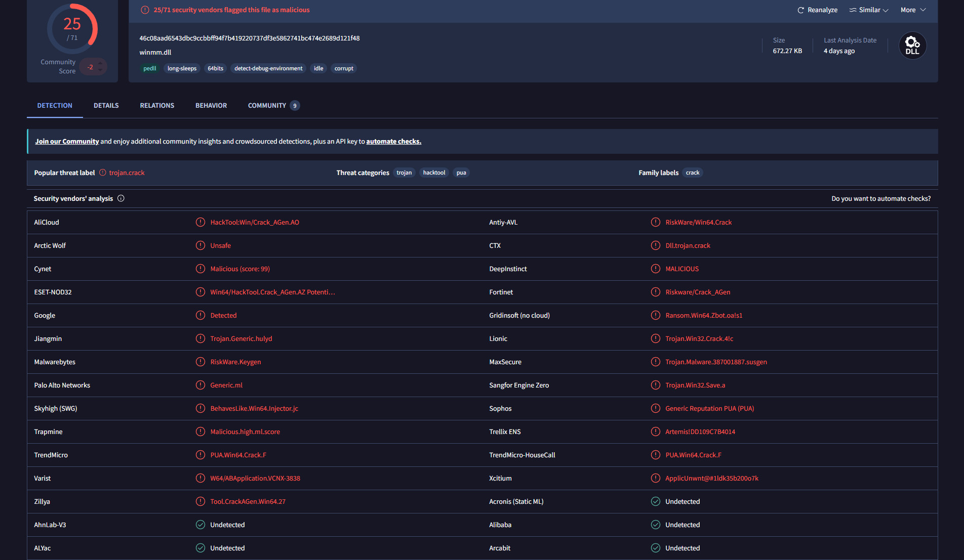Click Arctic Wolf's Unsafe alert icon
The image size is (964, 560).
[200, 245]
